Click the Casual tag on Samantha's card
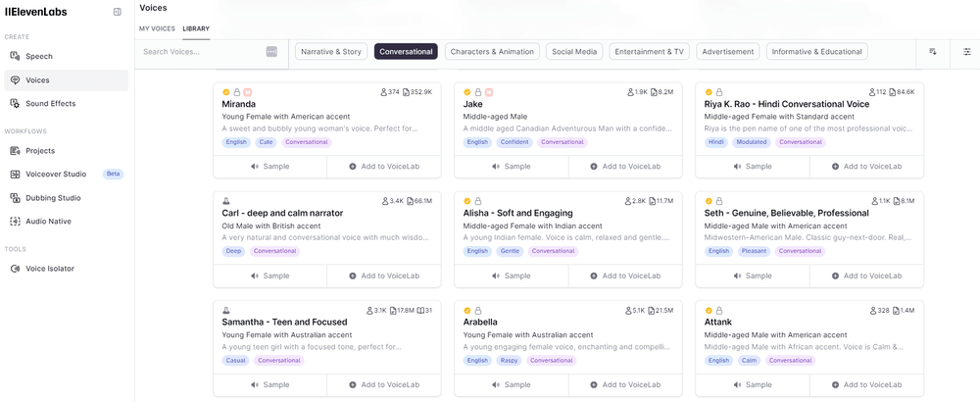Viewport: 980px width, 402px height. (235, 360)
